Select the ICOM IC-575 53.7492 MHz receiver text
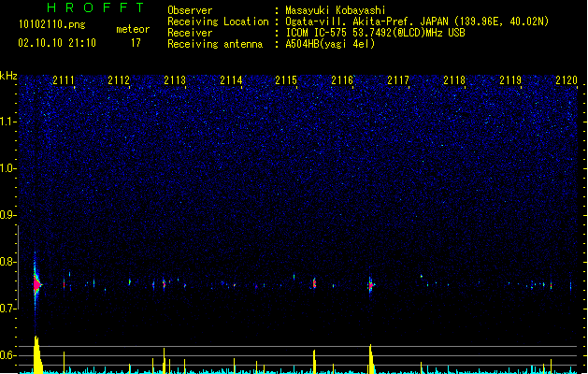588x374 pixels. tap(376, 33)
